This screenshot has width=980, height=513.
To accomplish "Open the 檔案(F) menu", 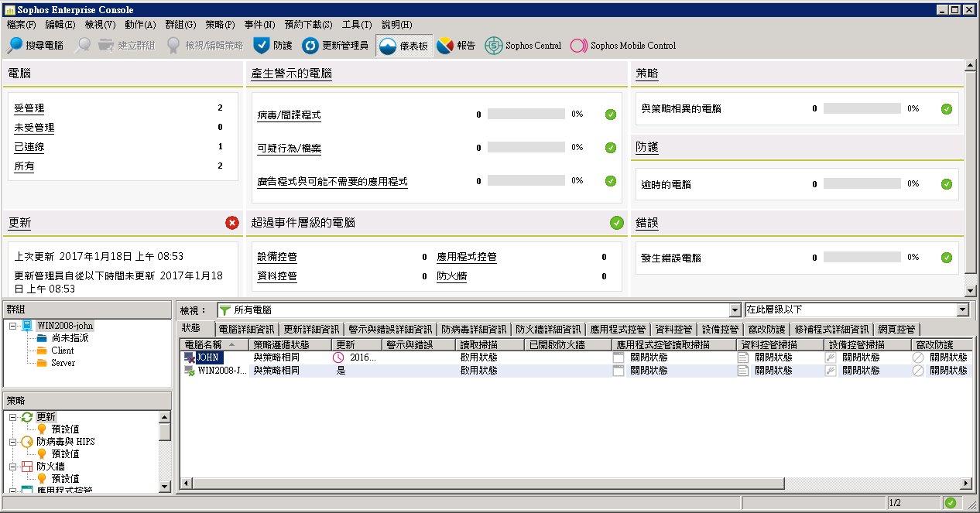I will [21, 25].
